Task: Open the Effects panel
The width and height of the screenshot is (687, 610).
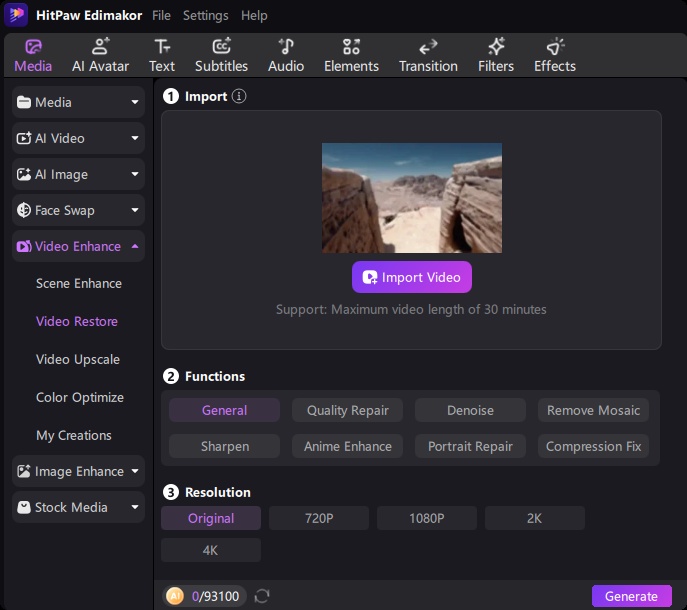Action: coord(555,56)
